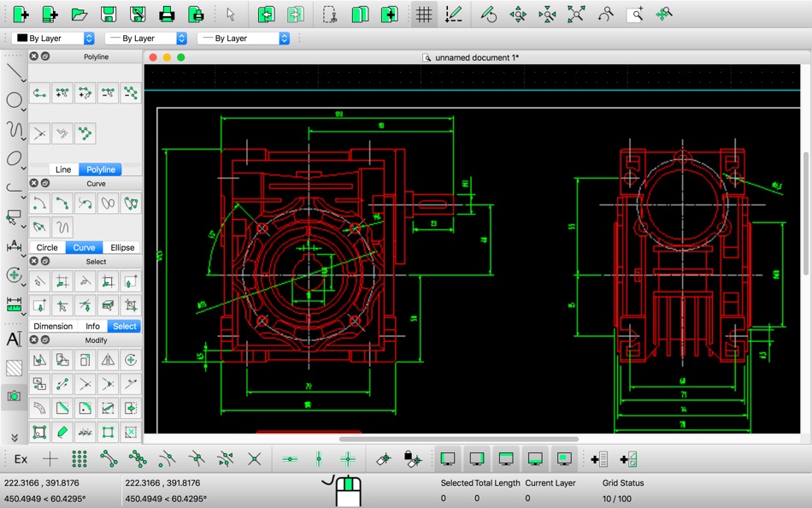The height and width of the screenshot is (508, 812).
Task: Expand more tools chevron in left sidebar
Action: pos(14,437)
